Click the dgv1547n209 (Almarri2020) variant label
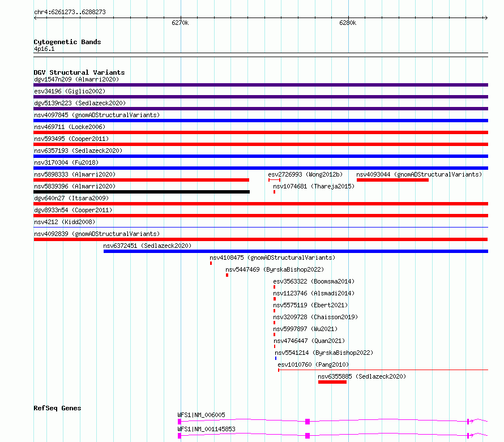This screenshot has width=504, height=442. tap(76, 79)
